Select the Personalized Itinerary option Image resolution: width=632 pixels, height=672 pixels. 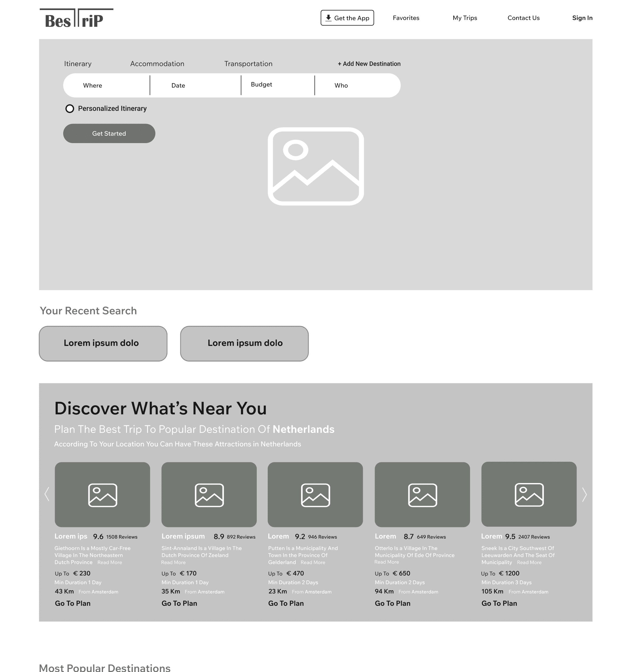[x=70, y=108]
